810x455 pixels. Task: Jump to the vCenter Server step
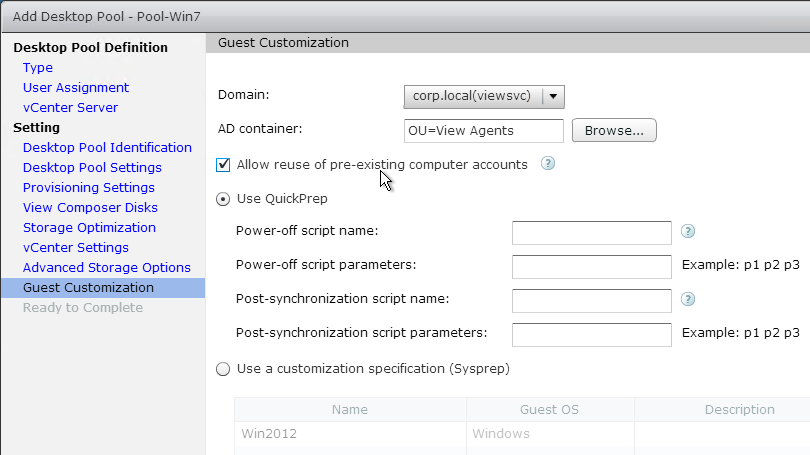point(70,108)
